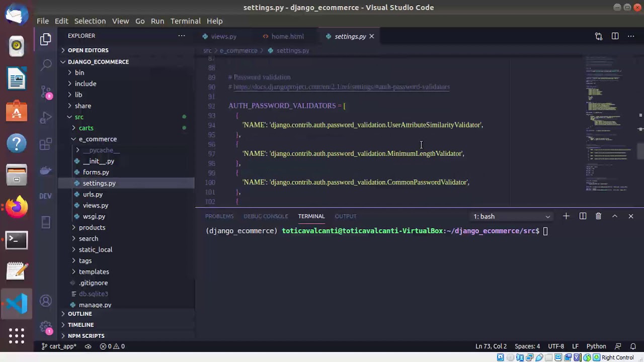644x362 pixels.
Task: Open the Extensions view
Action: tap(46, 144)
